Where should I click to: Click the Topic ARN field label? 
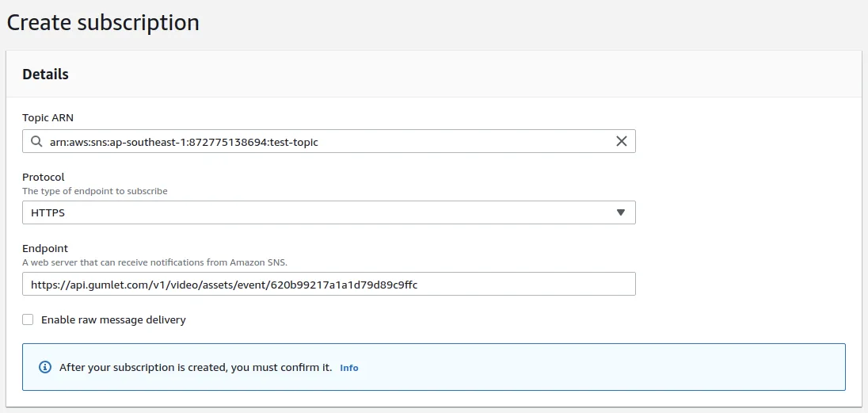(48, 117)
